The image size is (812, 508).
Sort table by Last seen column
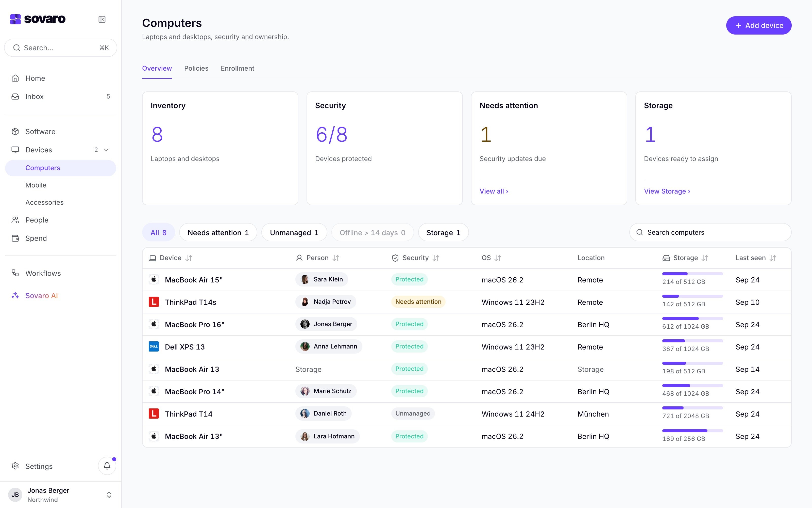(773, 258)
